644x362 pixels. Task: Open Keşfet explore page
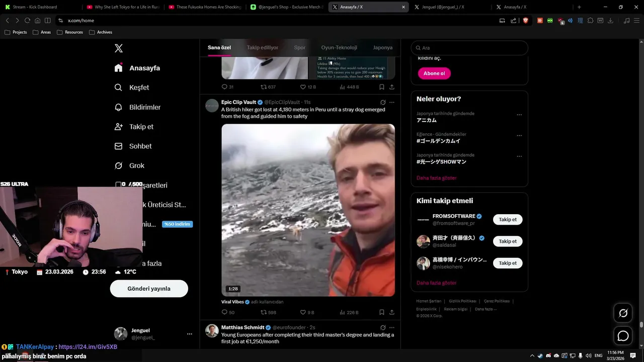pyautogui.click(x=132, y=87)
